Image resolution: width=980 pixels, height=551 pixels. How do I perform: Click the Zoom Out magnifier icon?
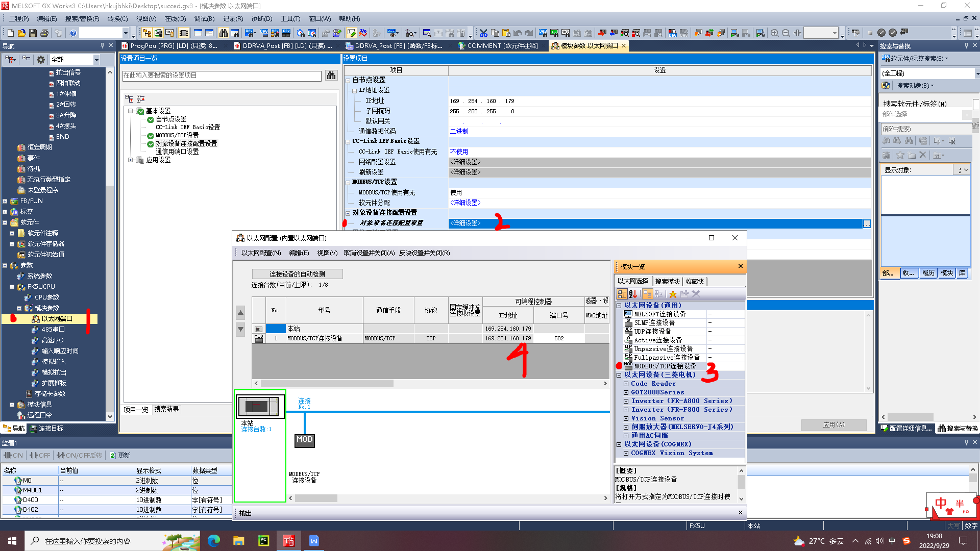coord(786,33)
